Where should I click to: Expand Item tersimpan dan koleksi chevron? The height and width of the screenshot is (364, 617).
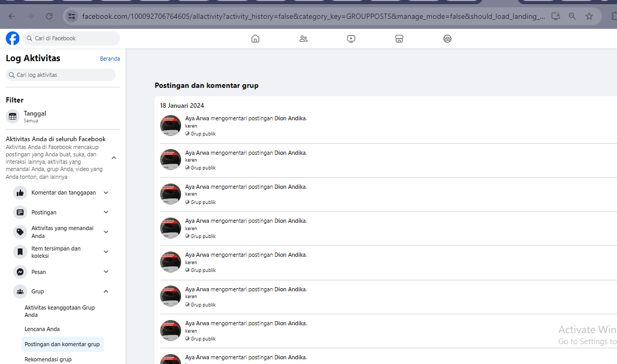click(106, 252)
